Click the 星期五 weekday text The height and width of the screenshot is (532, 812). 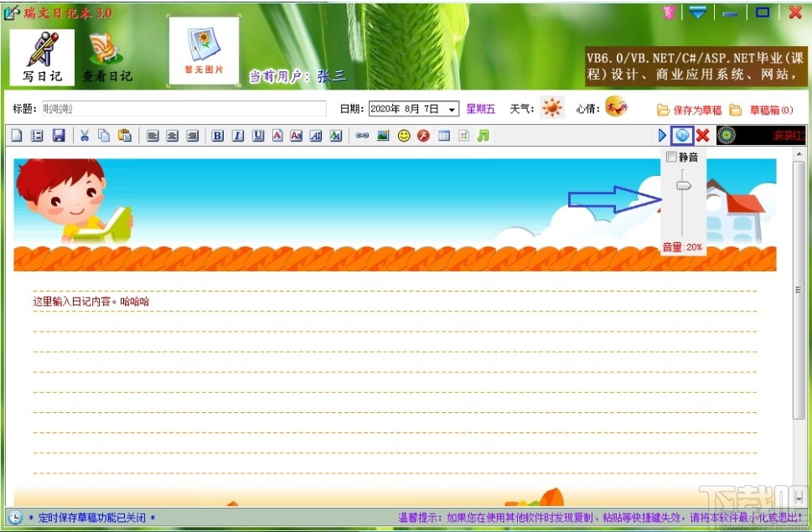pos(480,109)
